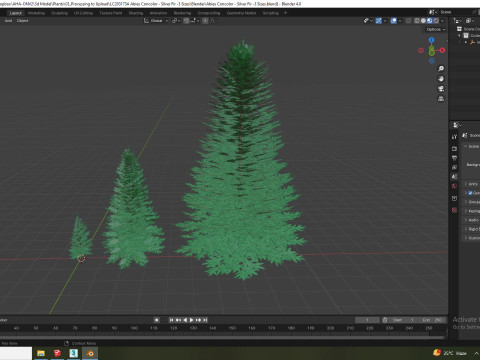This screenshot has width=480, height=360.
Task: Click the pan view hand icon
Action: tap(441, 79)
